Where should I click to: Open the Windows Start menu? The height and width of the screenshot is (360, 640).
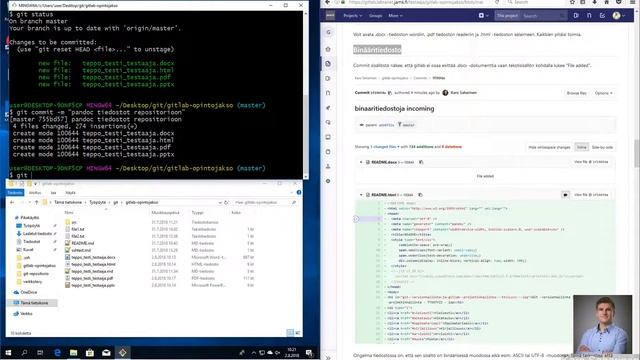click(8, 353)
